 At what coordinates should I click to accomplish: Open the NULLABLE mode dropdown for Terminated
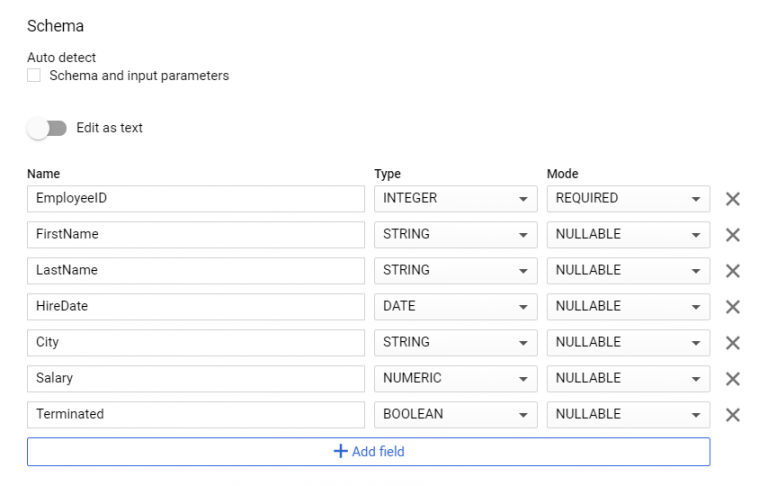point(628,414)
